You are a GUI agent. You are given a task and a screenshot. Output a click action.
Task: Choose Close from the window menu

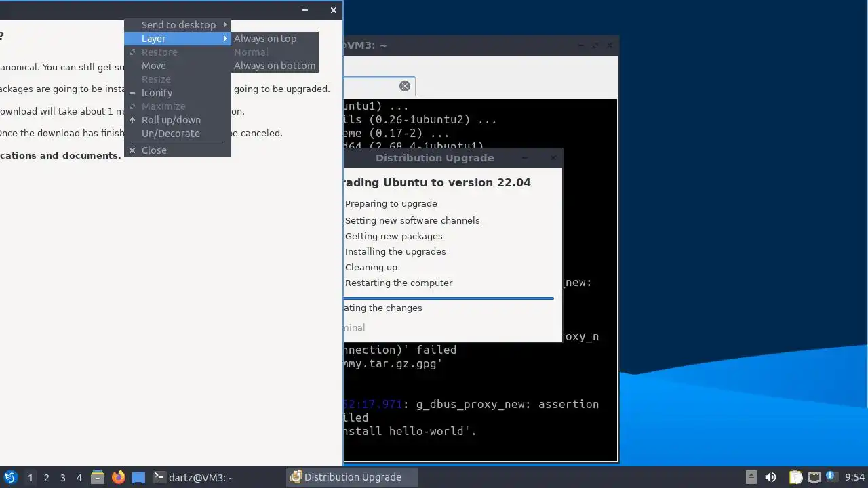click(x=178, y=150)
